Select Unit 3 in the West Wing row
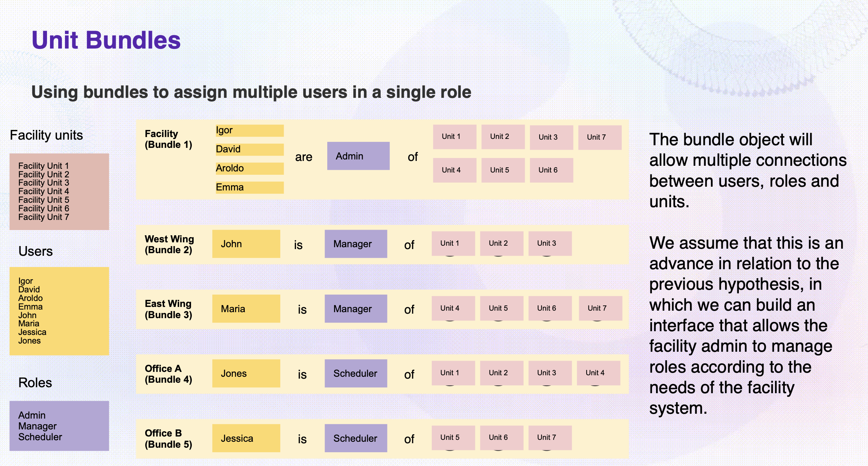The height and width of the screenshot is (466, 868). click(x=550, y=243)
